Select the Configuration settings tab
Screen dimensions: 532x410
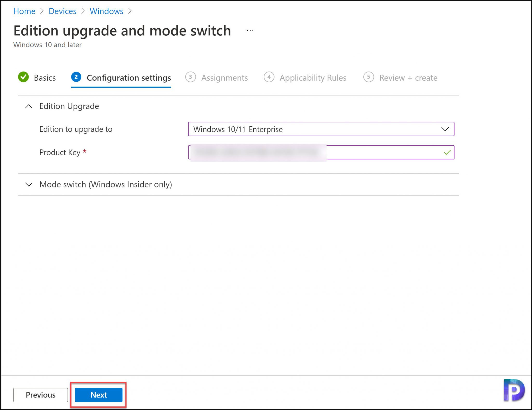coord(121,78)
